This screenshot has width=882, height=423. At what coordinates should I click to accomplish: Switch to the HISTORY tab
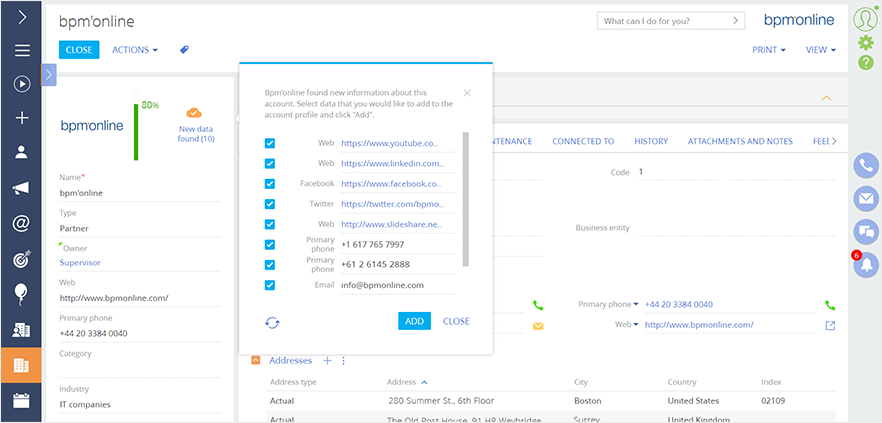(x=651, y=141)
